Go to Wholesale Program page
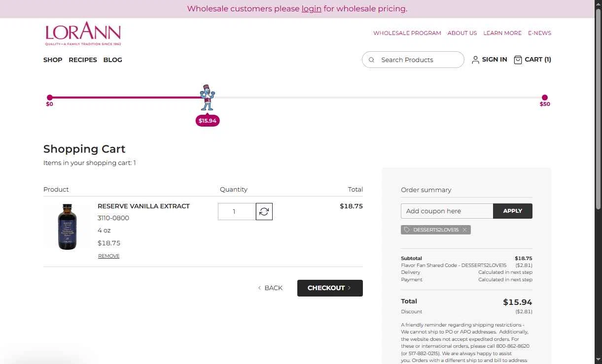Viewport: 602px width, 364px height. [407, 33]
